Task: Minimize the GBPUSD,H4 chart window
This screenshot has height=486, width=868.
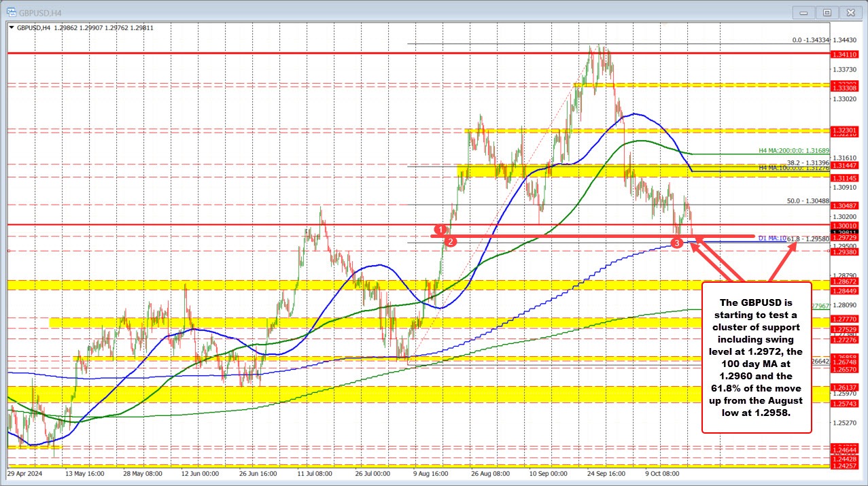Action: pyautogui.click(x=803, y=12)
